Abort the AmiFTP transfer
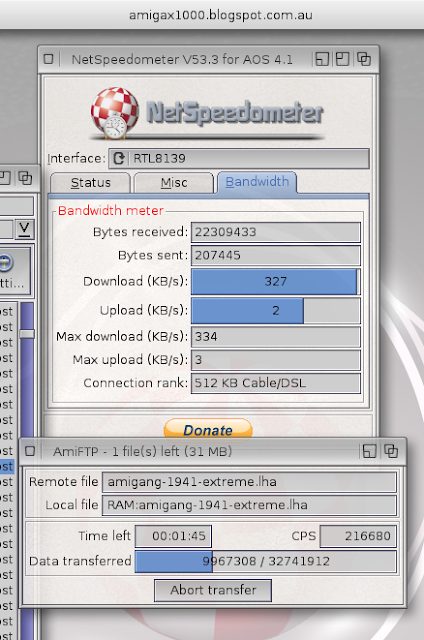This screenshot has width=424, height=640. pos(213,590)
